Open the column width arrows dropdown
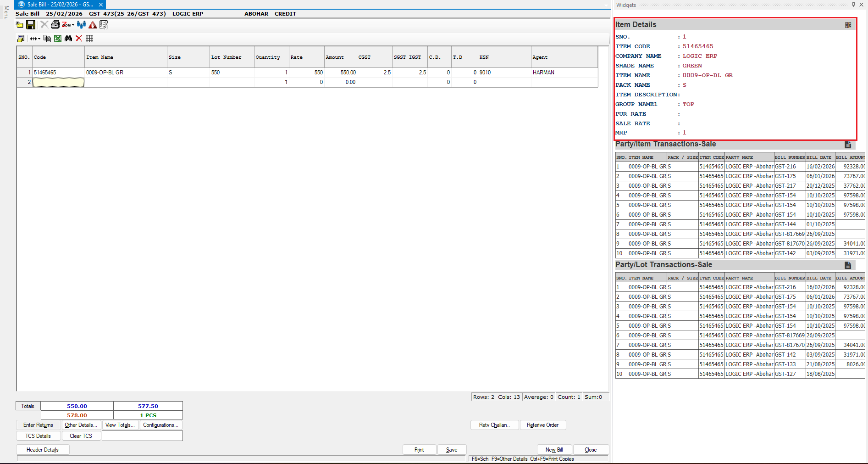This screenshot has width=868, height=464. (35, 39)
